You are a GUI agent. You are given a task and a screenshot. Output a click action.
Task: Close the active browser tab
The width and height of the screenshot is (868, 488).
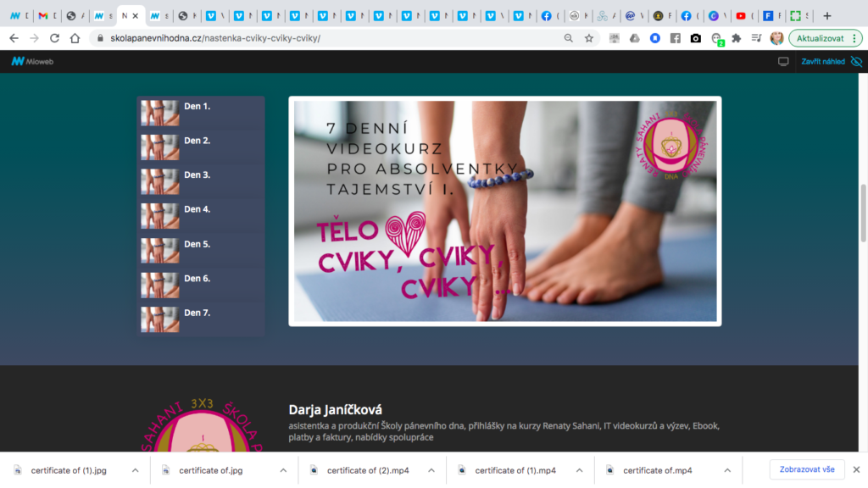click(136, 16)
